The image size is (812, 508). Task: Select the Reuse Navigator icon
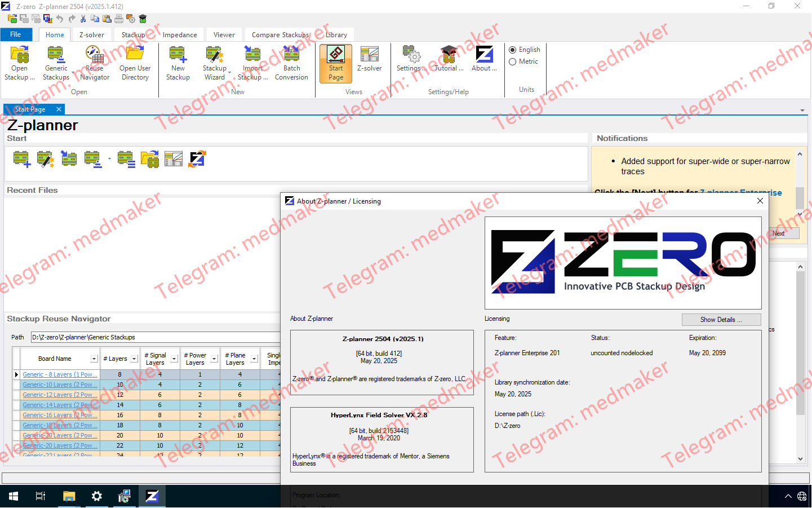(x=94, y=62)
